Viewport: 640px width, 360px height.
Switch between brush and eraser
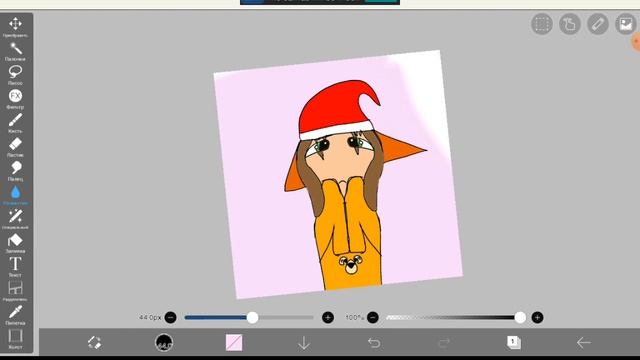coord(94,342)
